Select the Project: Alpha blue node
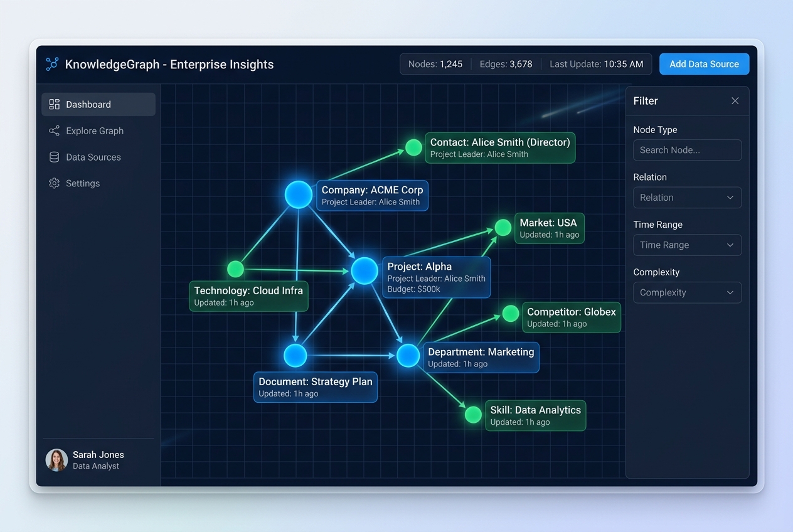 click(x=365, y=270)
